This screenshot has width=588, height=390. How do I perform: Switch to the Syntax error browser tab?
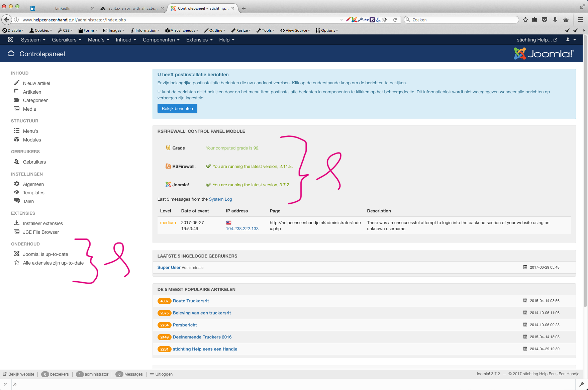pos(133,8)
